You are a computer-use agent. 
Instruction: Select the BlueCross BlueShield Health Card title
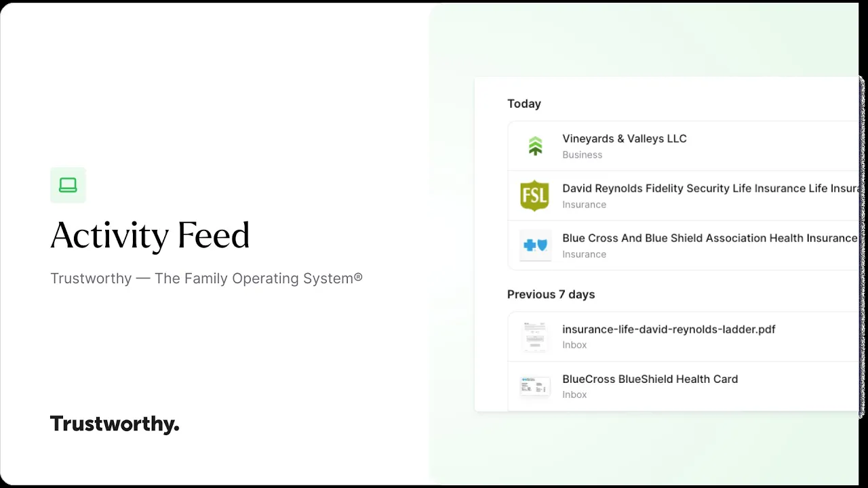[x=650, y=379]
